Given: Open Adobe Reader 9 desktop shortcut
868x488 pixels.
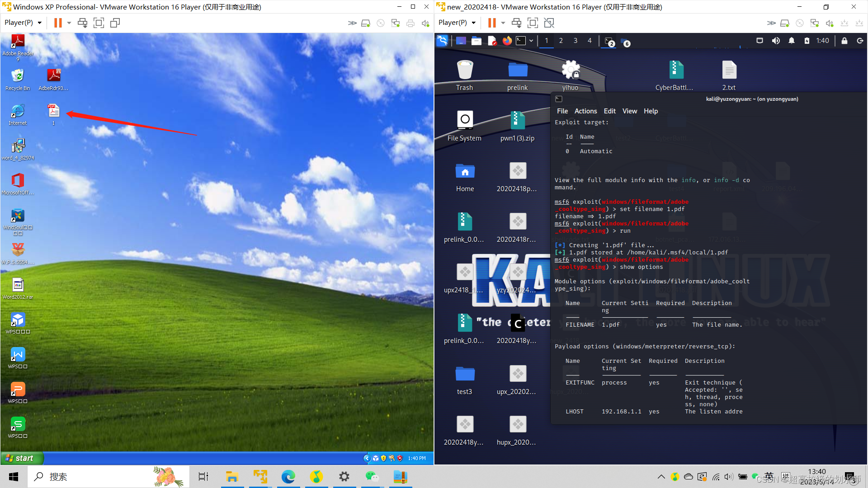Looking at the screenshot, I should pyautogui.click(x=18, y=47).
